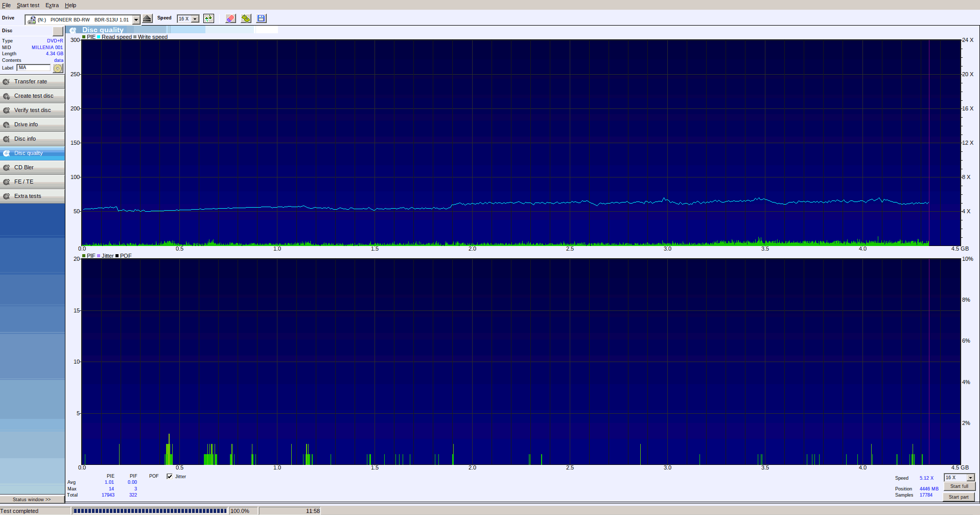The width and height of the screenshot is (980, 515).
Task: Switch to the CD Bler test
Action: click(x=32, y=167)
